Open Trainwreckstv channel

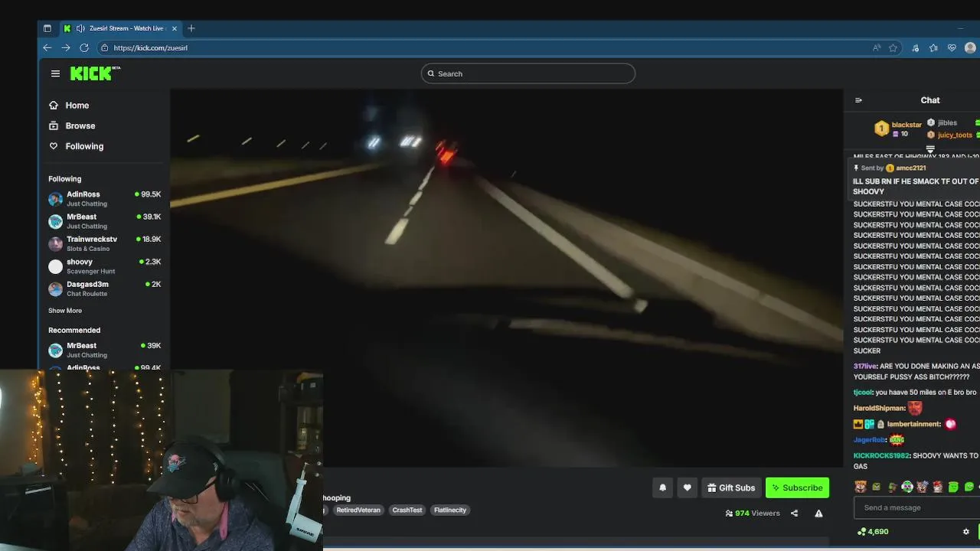coord(104,243)
